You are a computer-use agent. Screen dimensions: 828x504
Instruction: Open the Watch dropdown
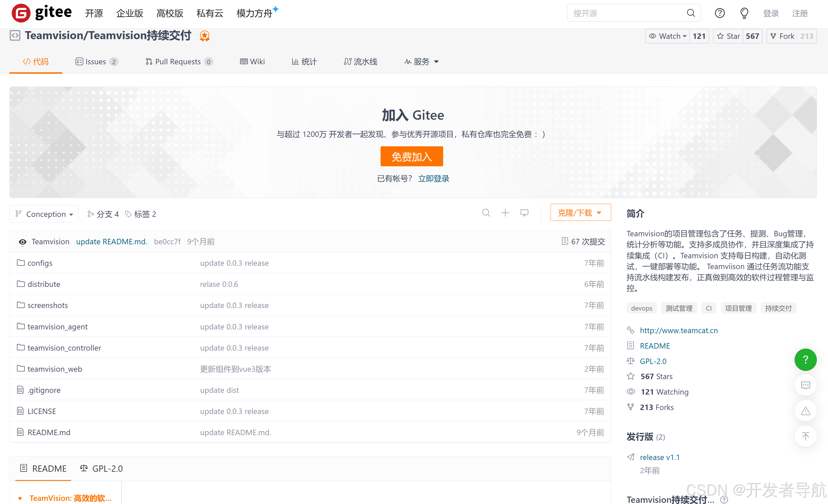[x=668, y=36]
